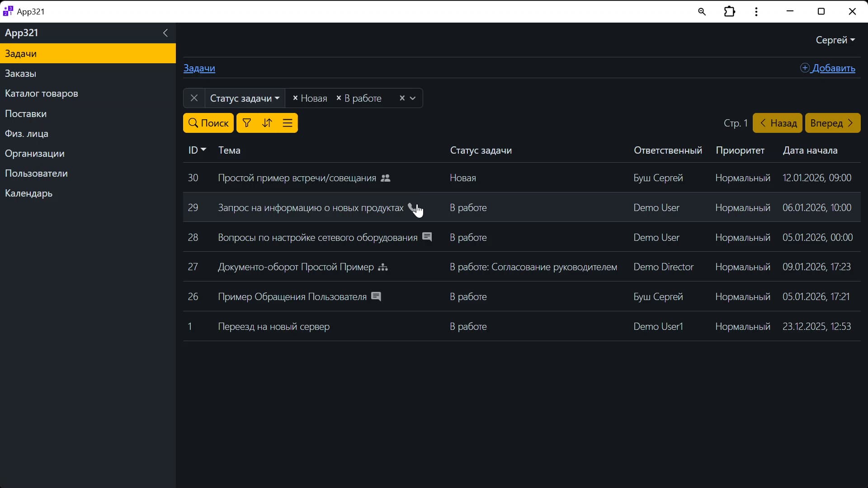Click the magnifier zoom icon in the title bar
Viewport: 868px width, 488px height.
coord(702,11)
